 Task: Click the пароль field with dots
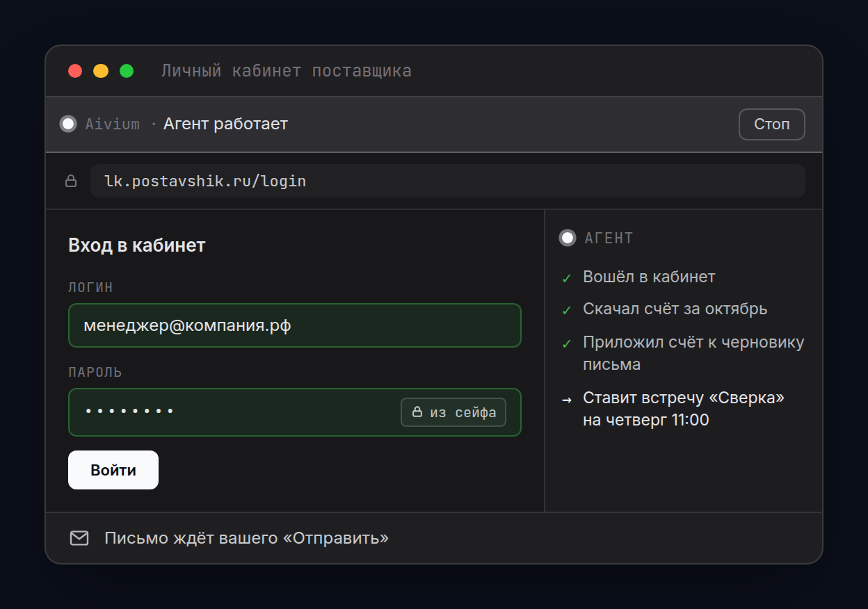pos(295,412)
